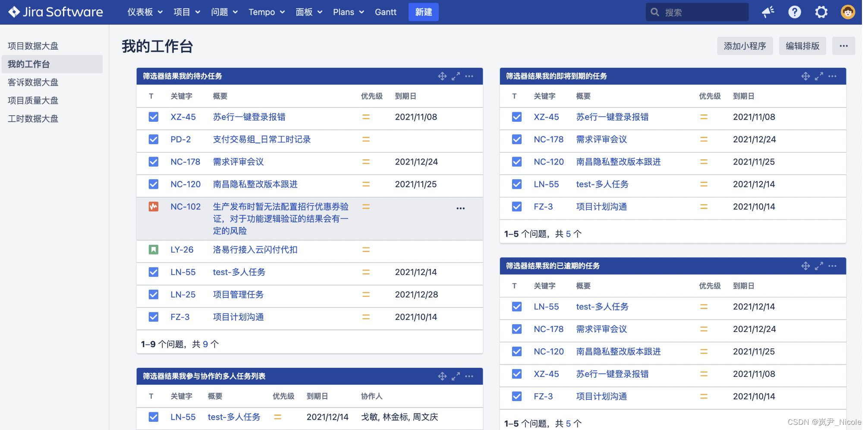The image size is (868, 430).
Task: Maximize the 我的即将到期的任务 gadget
Action: (x=819, y=76)
